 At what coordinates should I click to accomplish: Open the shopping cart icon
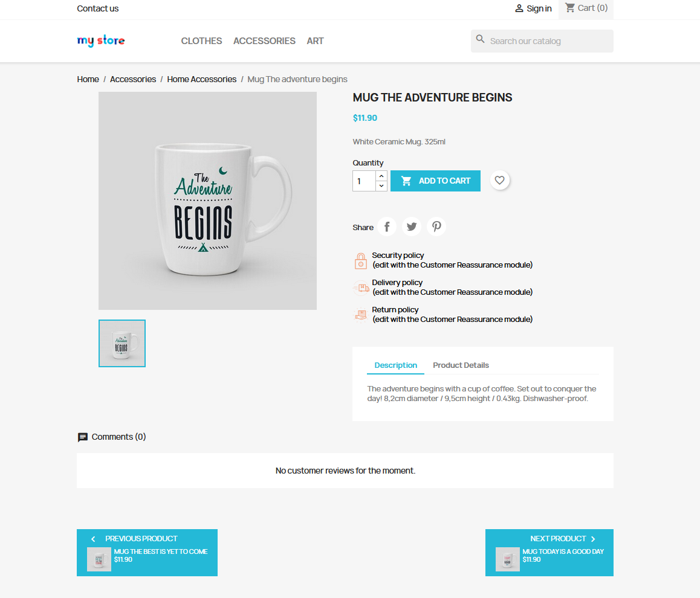(x=570, y=8)
